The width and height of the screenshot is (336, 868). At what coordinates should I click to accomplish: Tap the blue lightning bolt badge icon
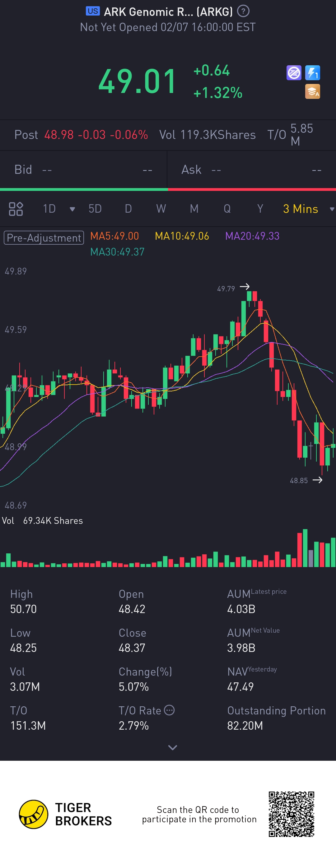tap(312, 73)
